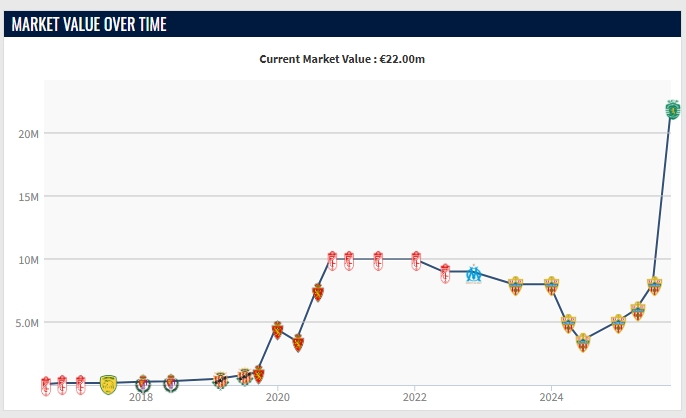The image size is (686, 418).
Task: Click the Current Market Value €22.00m text
Action: [x=343, y=59]
